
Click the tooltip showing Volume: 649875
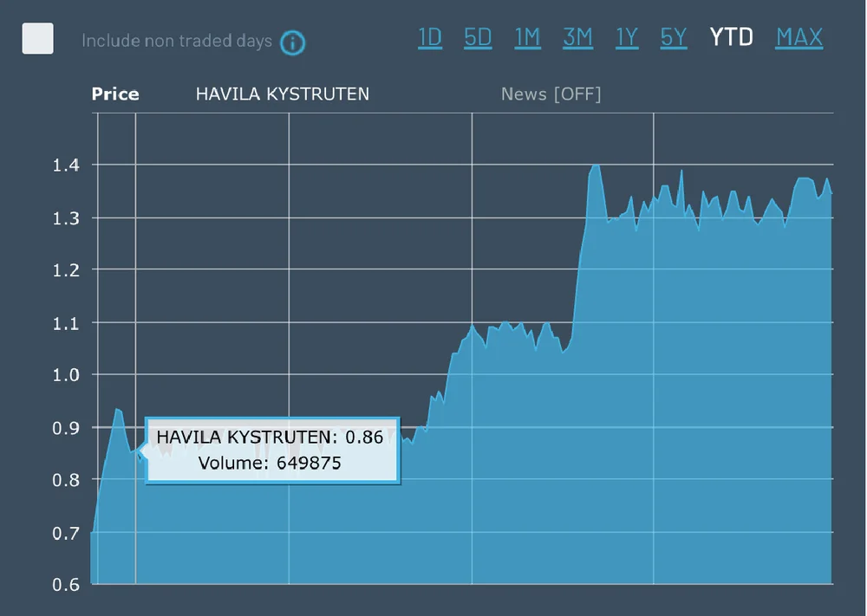pos(272,451)
